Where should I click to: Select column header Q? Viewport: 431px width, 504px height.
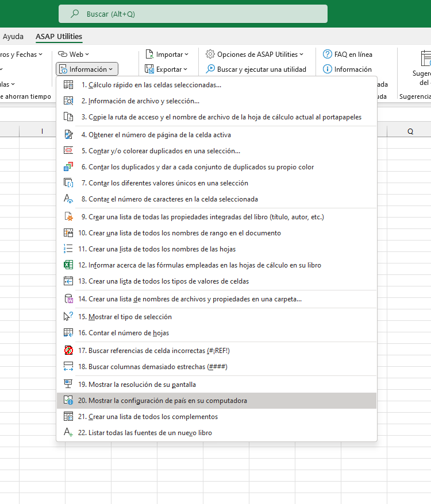(x=410, y=131)
